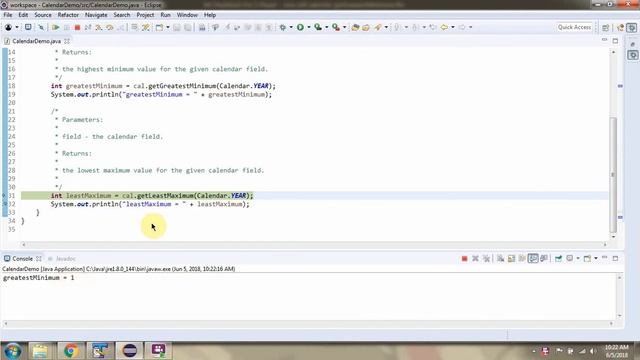640x360 pixels.
Task: Click the Windows Start button
Action: coord(13,351)
